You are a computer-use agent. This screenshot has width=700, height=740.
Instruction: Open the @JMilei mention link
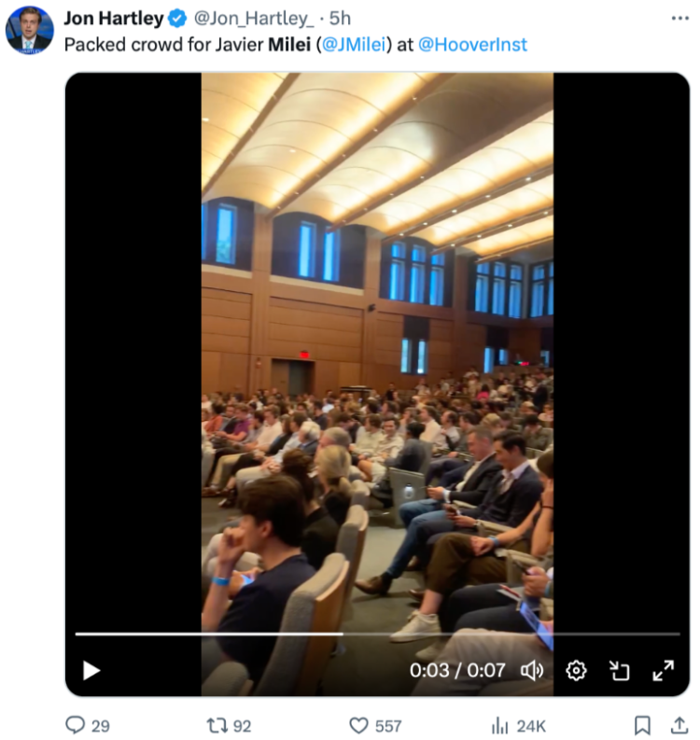click(x=354, y=45)
